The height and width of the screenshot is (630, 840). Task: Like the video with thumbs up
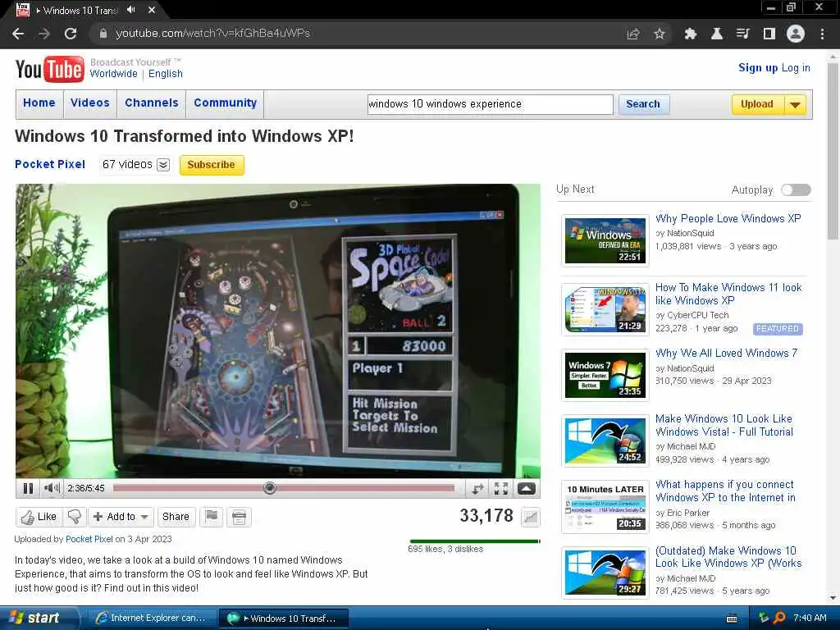[x=39, y=517]
